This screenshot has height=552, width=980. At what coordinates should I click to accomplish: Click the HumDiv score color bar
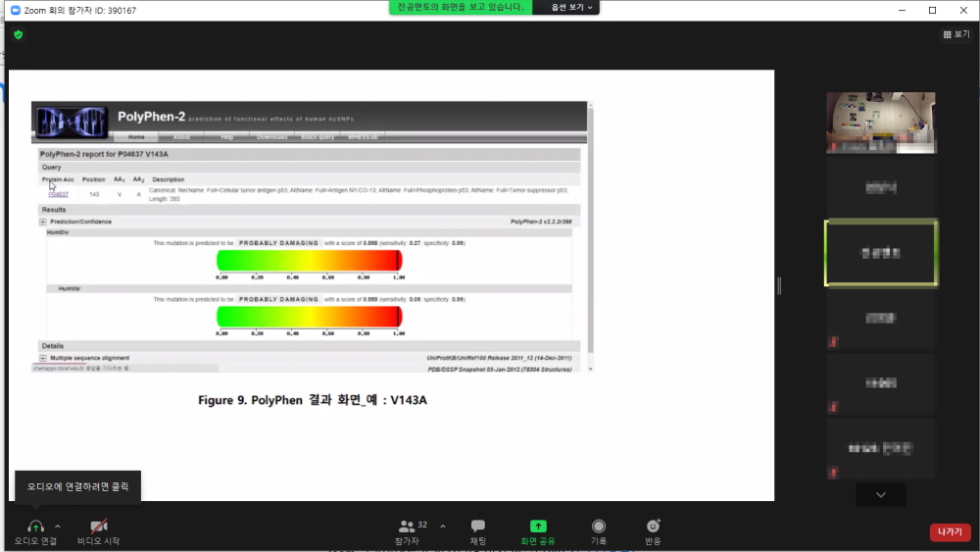pyautogui.click(x=310, y=261)
